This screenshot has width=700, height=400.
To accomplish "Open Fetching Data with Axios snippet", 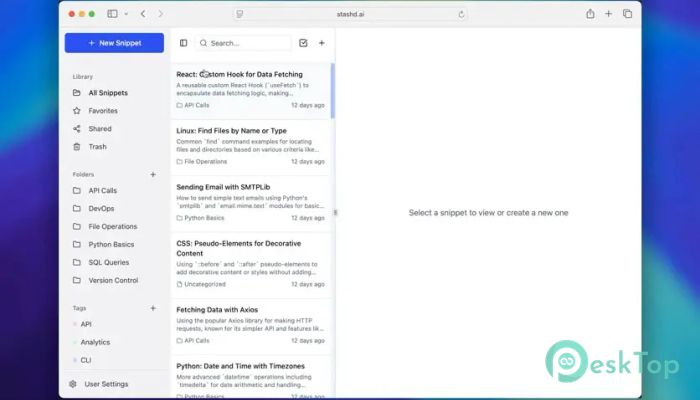I will 250,326.
